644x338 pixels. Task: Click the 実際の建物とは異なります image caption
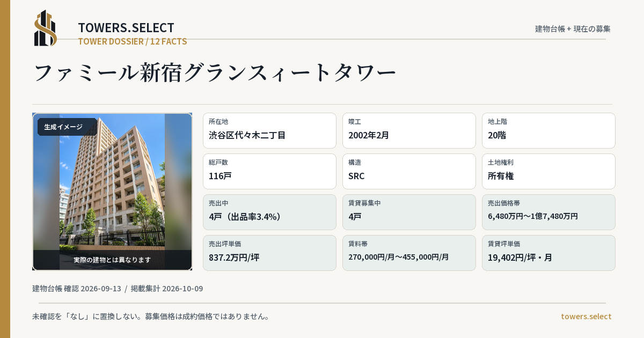pos(112,260)
